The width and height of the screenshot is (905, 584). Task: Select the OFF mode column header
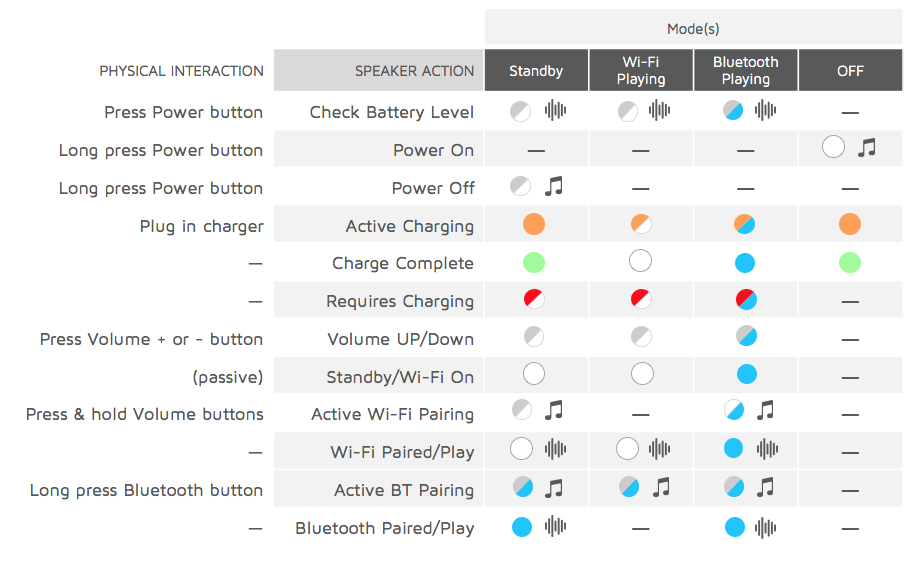click(x=850, y=71)
